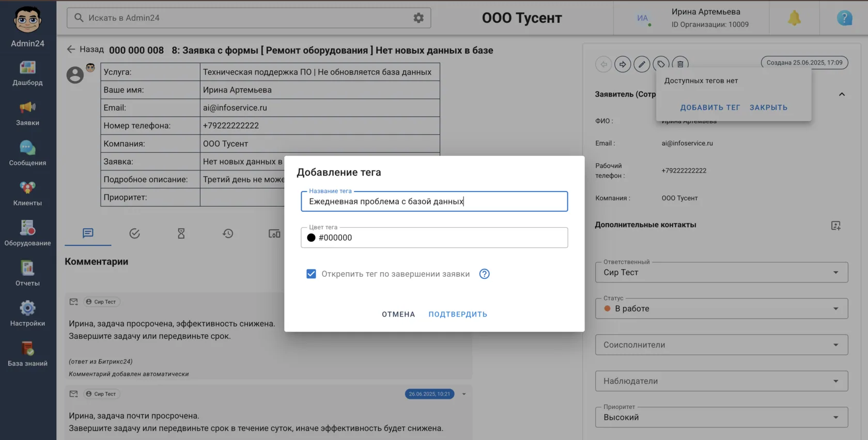Switch to the comments tab
This screenshot has height=440, width=868.
point(88,233)
